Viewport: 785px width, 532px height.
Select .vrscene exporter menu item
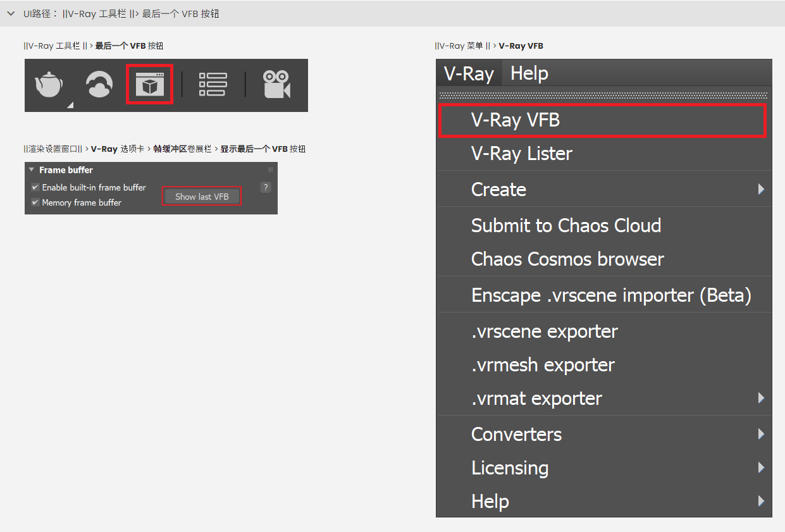point(604,331)
